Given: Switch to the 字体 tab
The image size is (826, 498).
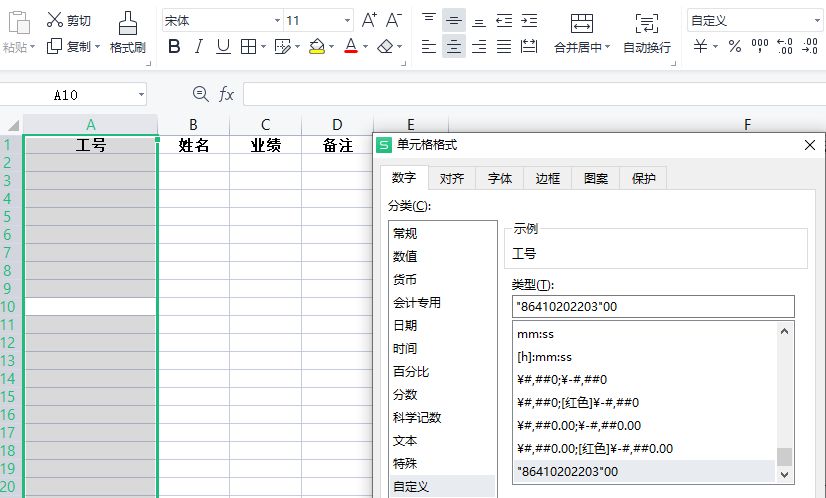Looking at the screenshot, I should 500,179.
